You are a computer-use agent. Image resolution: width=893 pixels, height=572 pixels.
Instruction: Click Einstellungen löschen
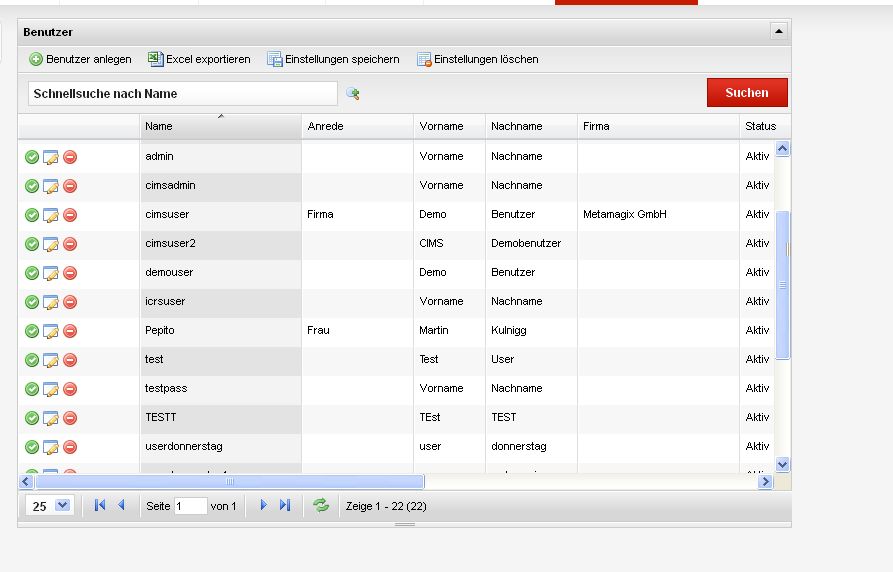click(x=478, y=59)
